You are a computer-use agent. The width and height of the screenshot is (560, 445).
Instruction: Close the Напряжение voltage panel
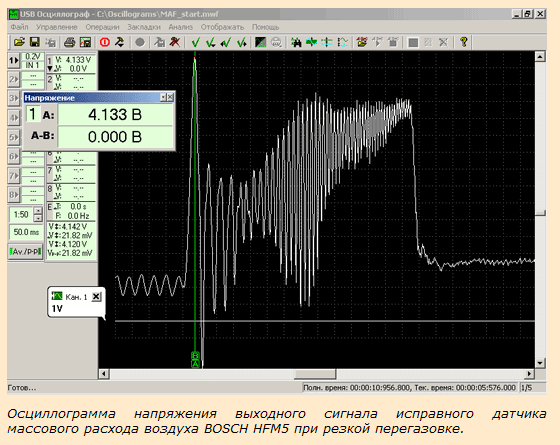click(x=170, y=97)
